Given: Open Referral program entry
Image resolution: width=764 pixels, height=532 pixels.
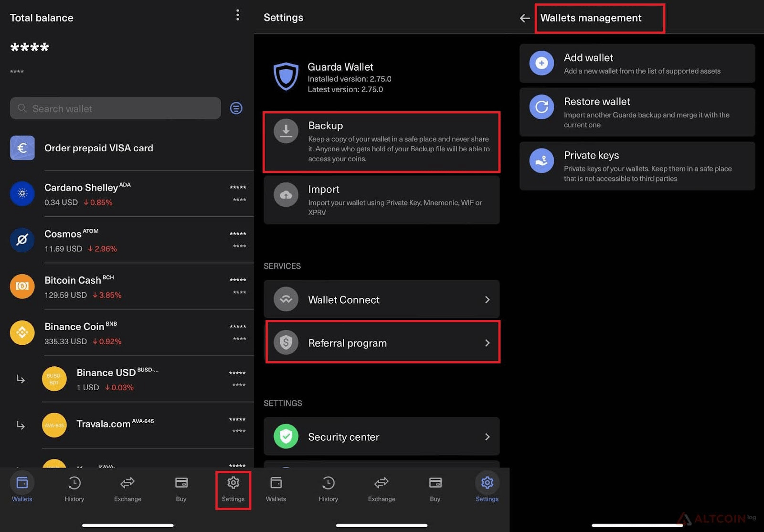Looking at the screenshot, I should [382, 342].
